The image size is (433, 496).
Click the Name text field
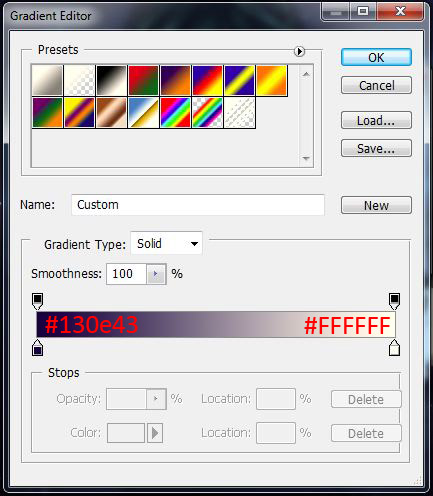[x=198, y=205]
